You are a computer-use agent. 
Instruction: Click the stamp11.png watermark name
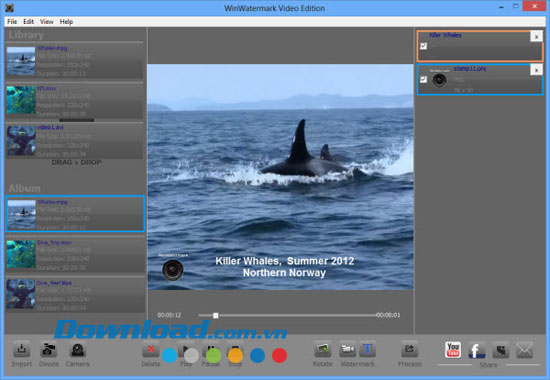click(470, 68)
